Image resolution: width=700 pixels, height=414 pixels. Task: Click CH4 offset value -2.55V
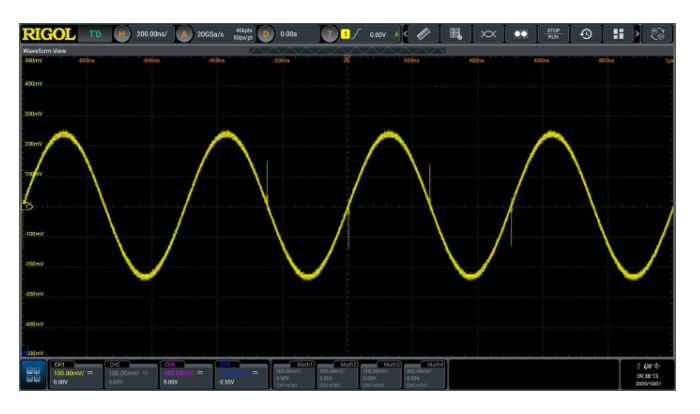point(226,382)
